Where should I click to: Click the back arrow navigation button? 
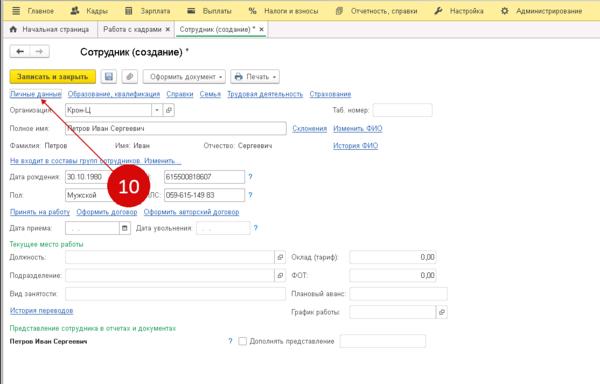[x=20, y=51]
